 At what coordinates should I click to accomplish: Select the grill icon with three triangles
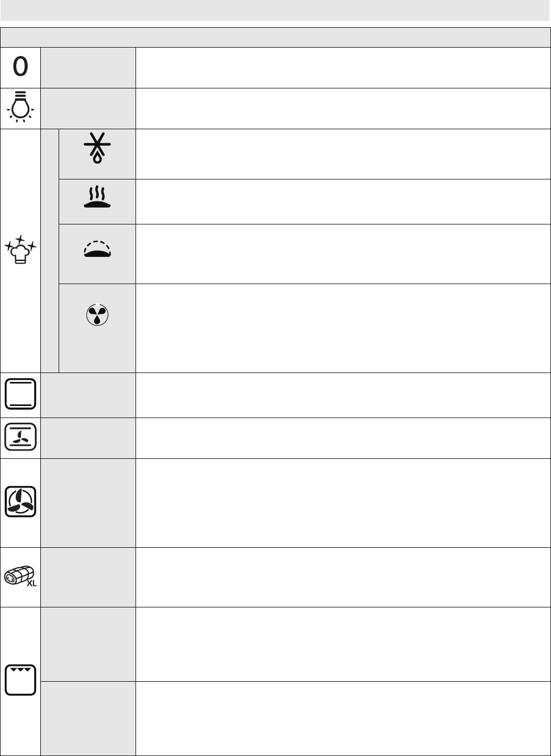click(20, 680)
